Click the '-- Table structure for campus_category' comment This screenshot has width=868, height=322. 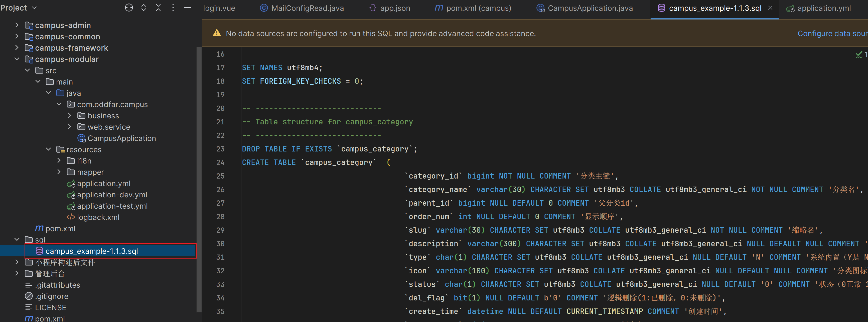point(328,122)
